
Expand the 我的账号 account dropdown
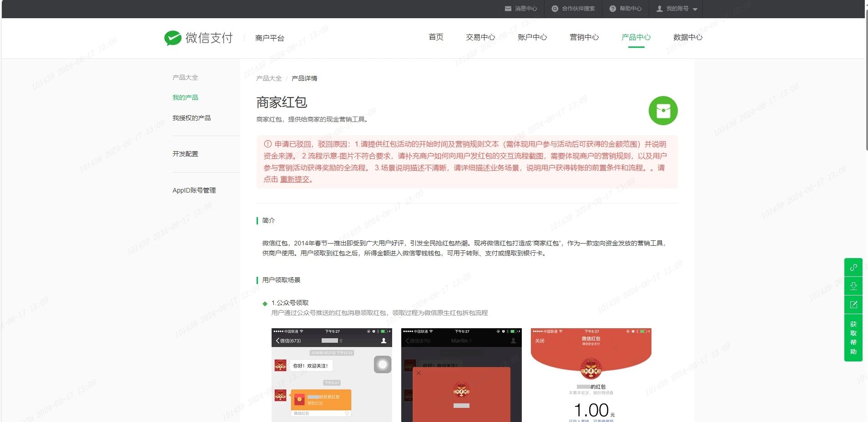(677, 9)
